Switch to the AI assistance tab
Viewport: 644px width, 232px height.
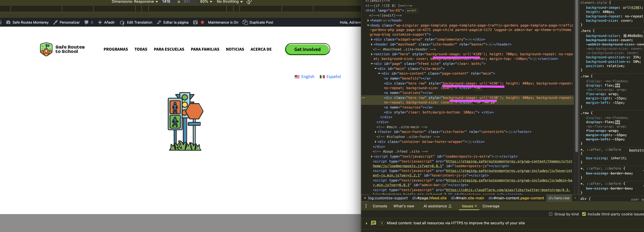click(x=437, y=206)
